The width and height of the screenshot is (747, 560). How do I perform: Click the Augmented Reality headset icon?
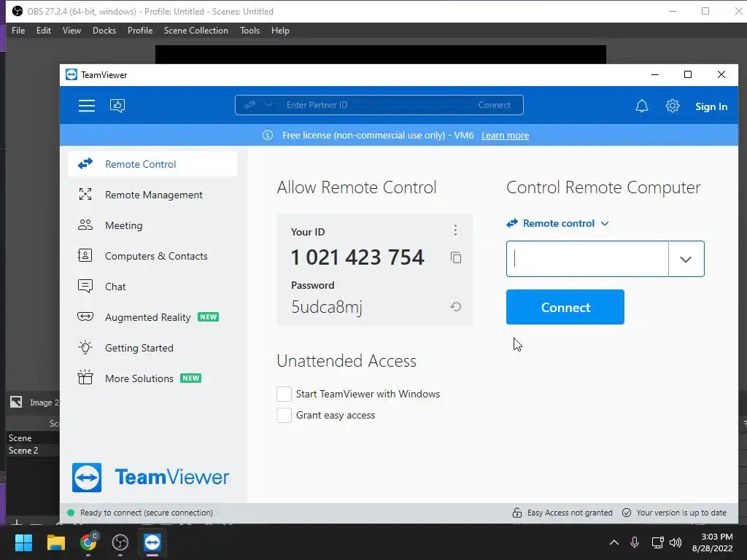pyautogui.click(x=85, y=316)
